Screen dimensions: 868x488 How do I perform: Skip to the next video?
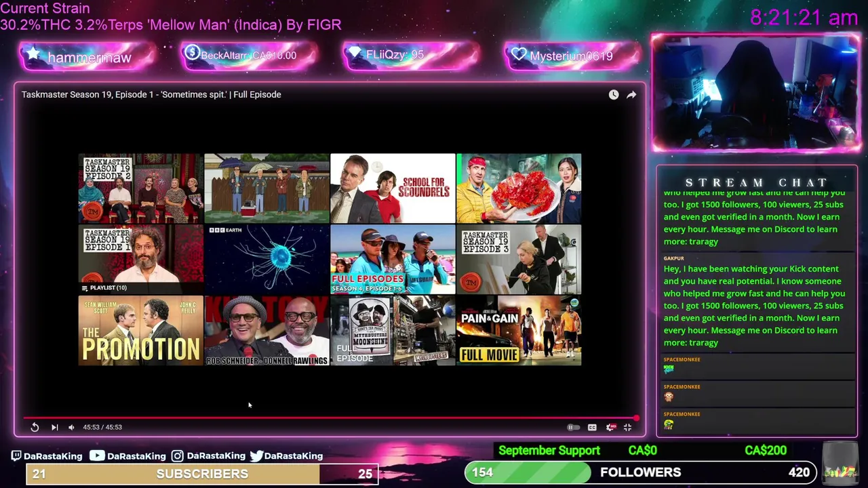tap(54, 427)
